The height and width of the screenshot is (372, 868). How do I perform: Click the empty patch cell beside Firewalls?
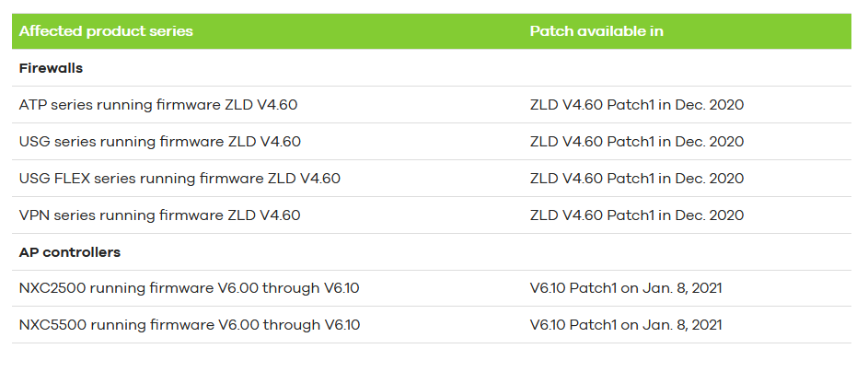(x=686, y=68)
